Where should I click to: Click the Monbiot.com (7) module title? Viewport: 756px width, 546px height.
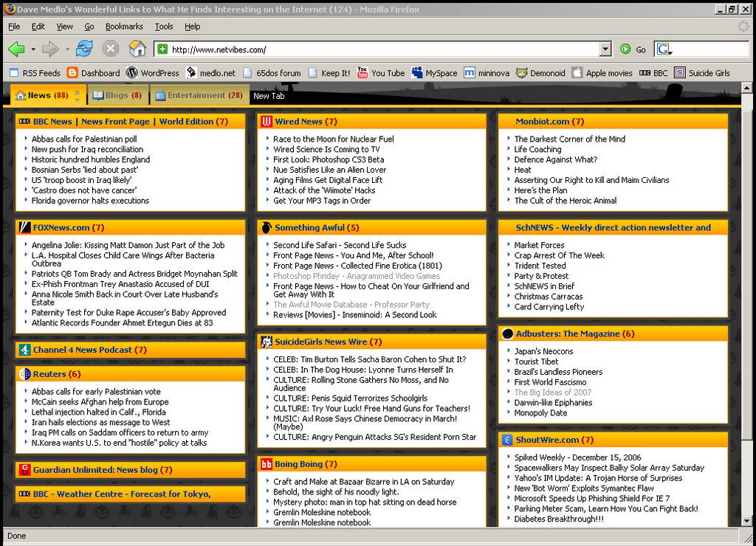pyautogui.click(x=549, y=122)
